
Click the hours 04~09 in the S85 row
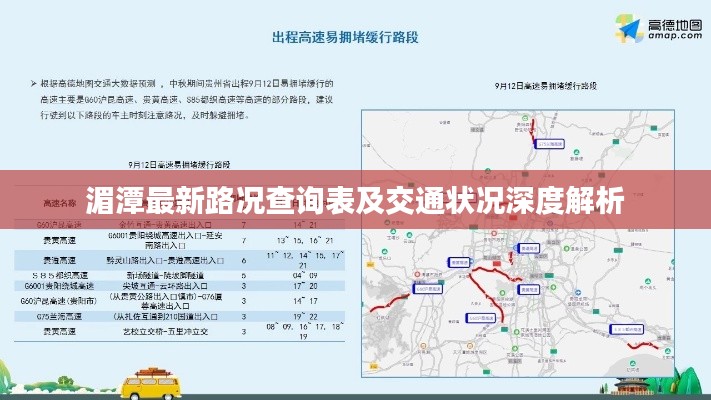(305, 275)
